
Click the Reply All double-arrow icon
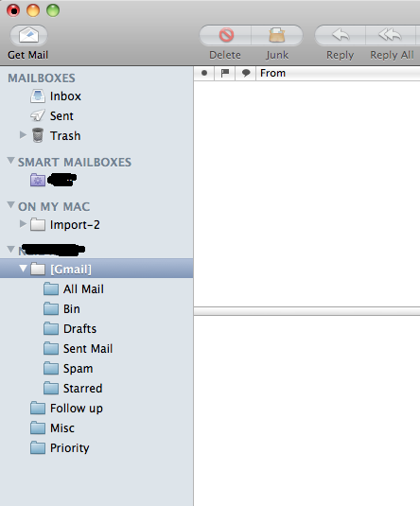tap(390, 35)
